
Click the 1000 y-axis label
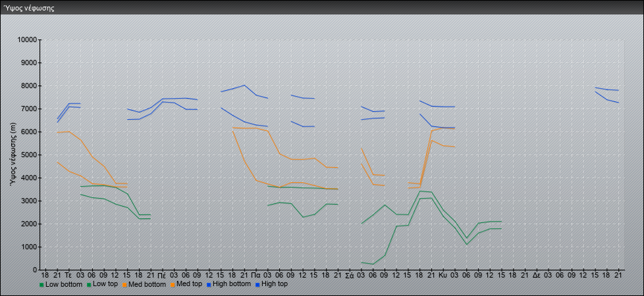[29, 247]
